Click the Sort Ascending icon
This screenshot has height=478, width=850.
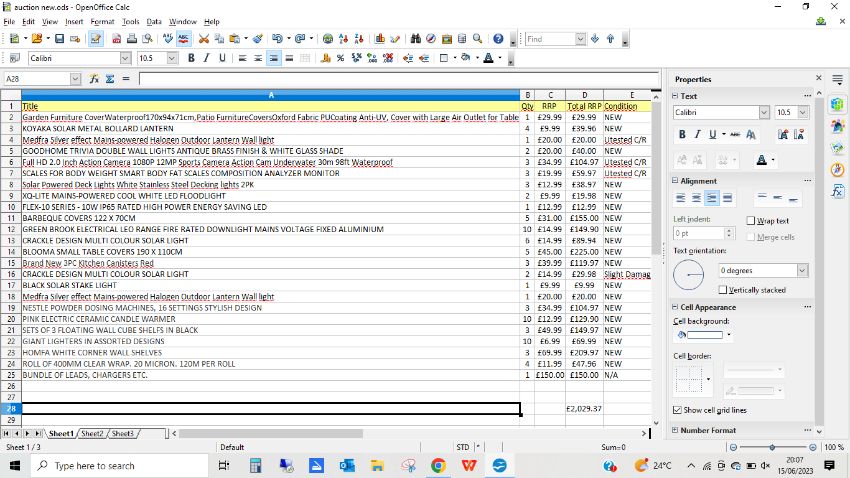click(343, 39)
